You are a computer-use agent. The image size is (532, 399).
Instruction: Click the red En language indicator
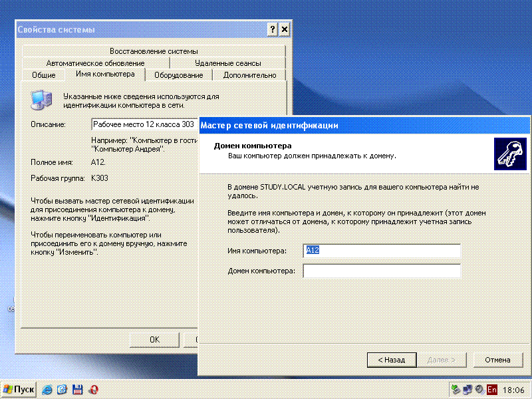point(492,389)
